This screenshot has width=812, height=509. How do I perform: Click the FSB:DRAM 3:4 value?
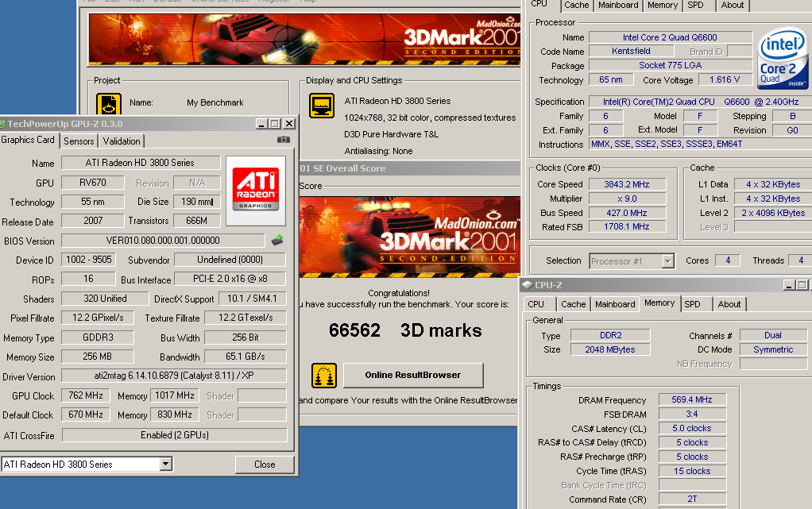pos(692,415)
